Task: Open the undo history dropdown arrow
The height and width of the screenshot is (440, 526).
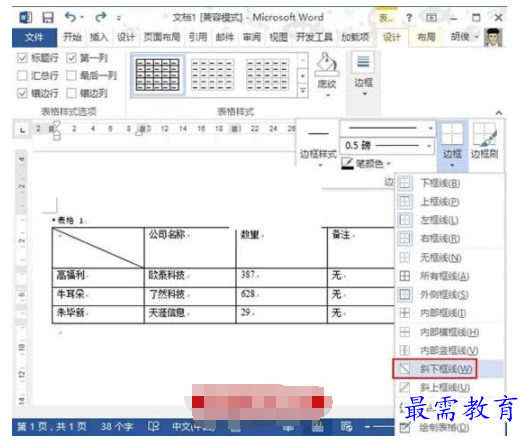Action: tap(82, 17)
